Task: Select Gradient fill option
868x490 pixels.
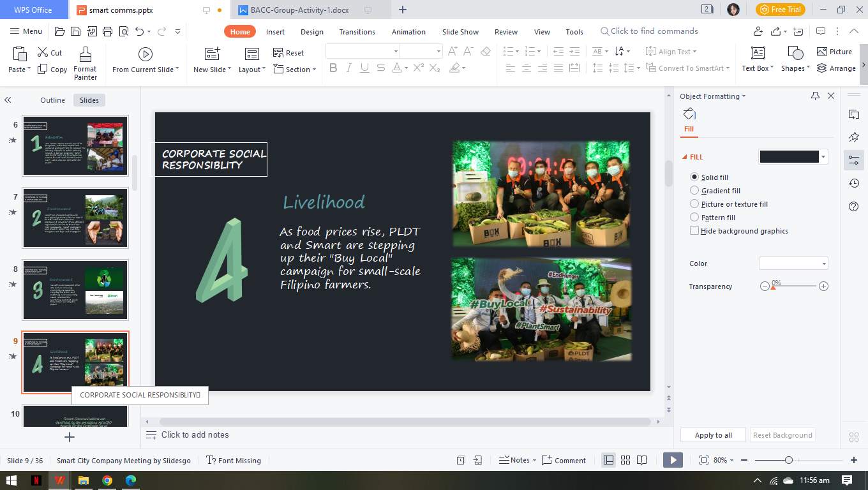Action: pos(694,191)
